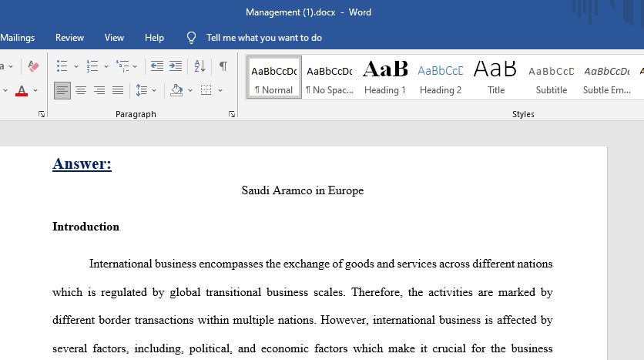
Task: Open Font dialog launcher
Action: point(42,114)
